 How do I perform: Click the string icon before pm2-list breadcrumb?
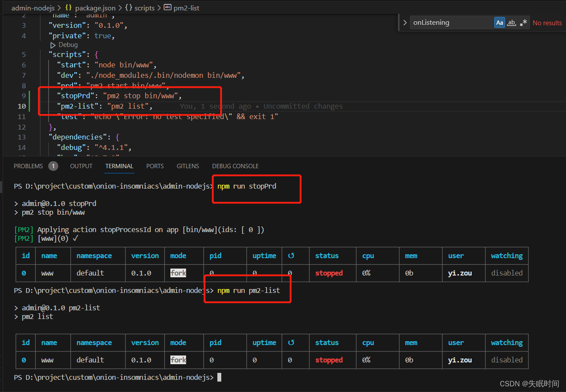click(167, 8)
